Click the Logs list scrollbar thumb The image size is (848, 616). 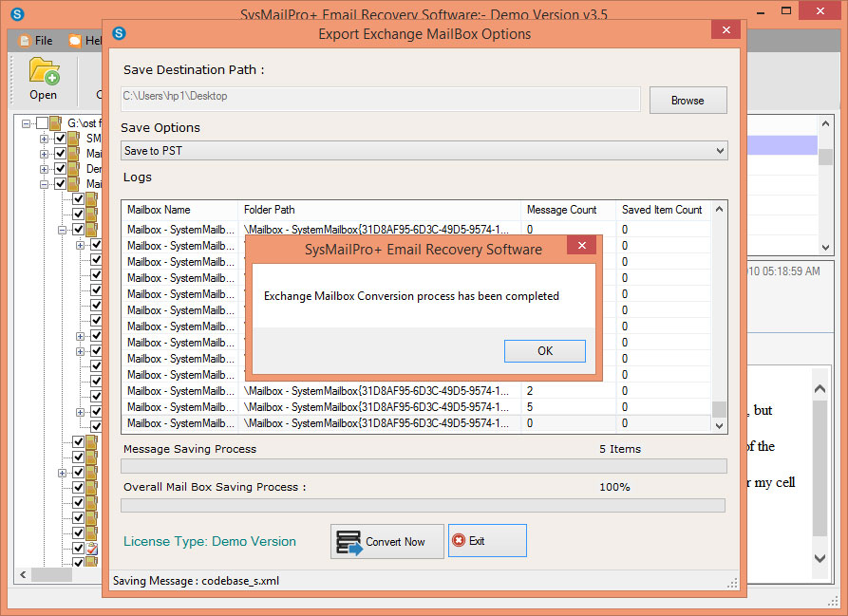(x=719, y=409)
